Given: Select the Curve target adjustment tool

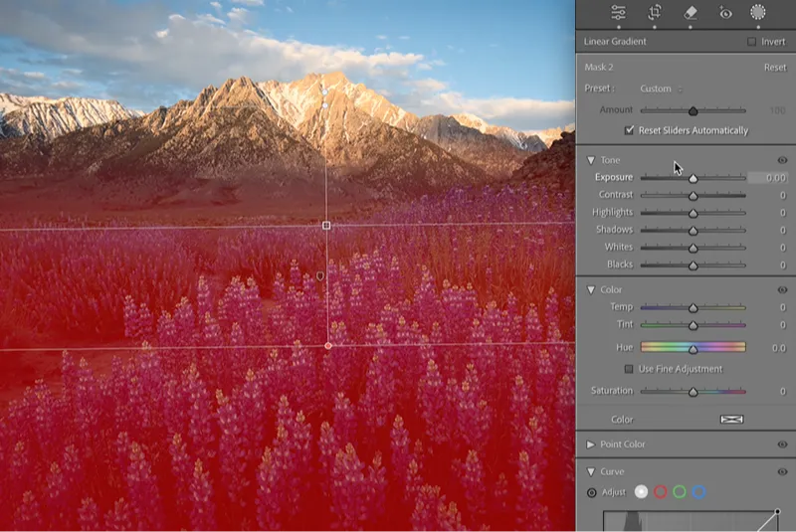Looking at the screenshot, I should click(x=591, y=492).
